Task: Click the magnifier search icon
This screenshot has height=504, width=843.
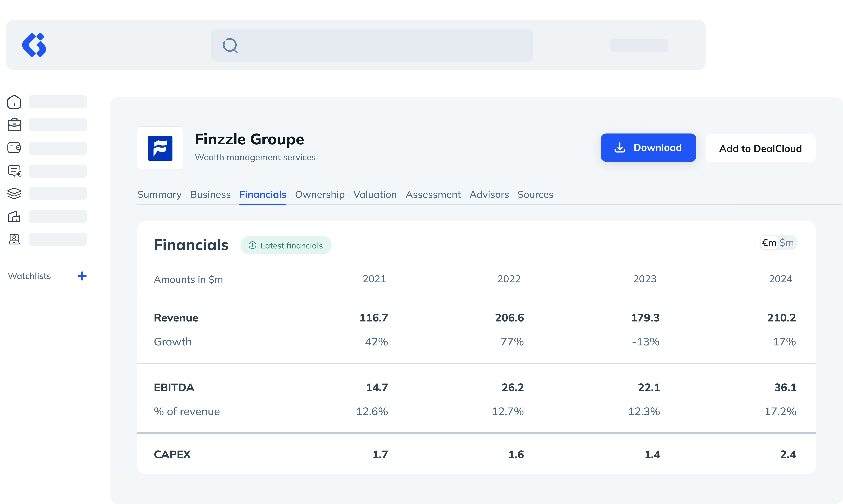Action: point(230,46)
